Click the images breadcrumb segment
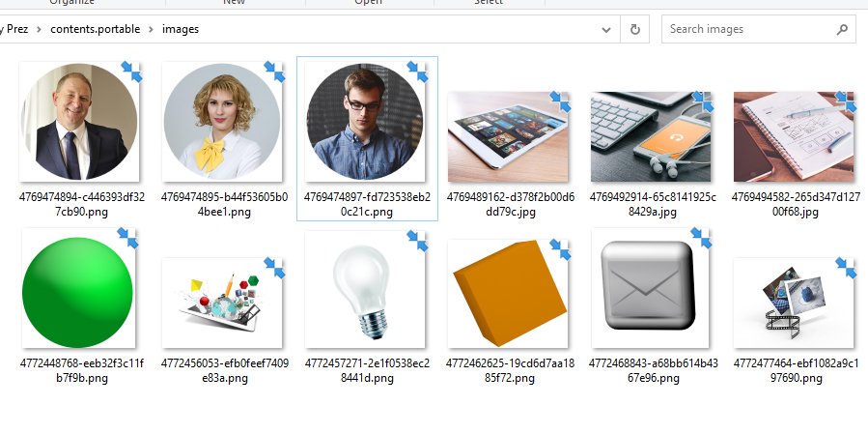Image resolution: width=868 pixels, height=434 pixels. click(x=181, y=29)
